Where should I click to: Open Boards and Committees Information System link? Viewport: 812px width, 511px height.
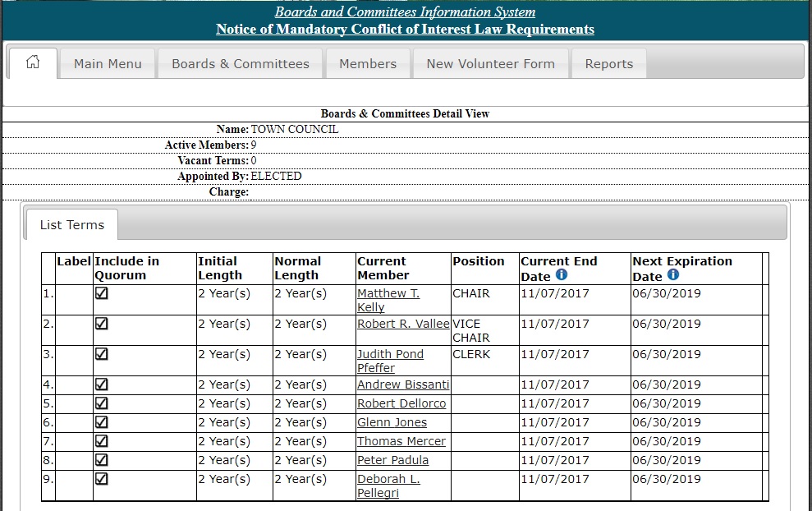tap(405, 12)
